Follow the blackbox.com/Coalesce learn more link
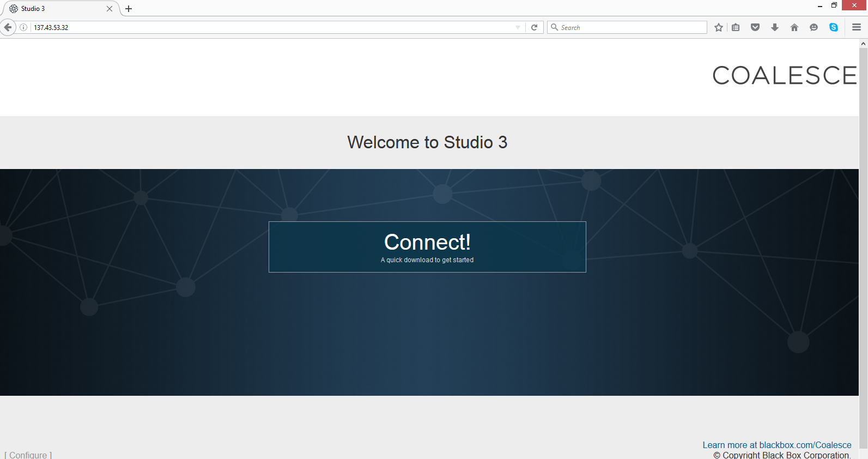This screenshot has height=459, width=868. [x=777, y=445]
